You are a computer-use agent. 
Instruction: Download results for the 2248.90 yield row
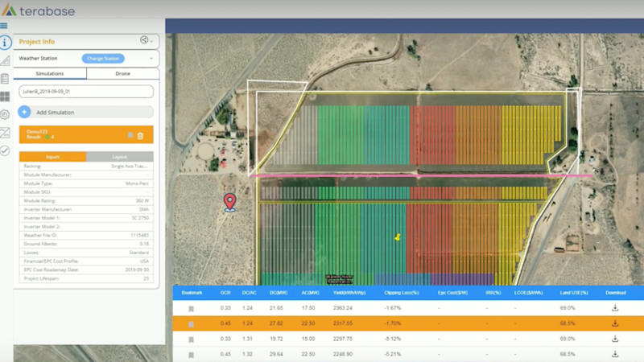pyautogui.click(x=615, y=354)
